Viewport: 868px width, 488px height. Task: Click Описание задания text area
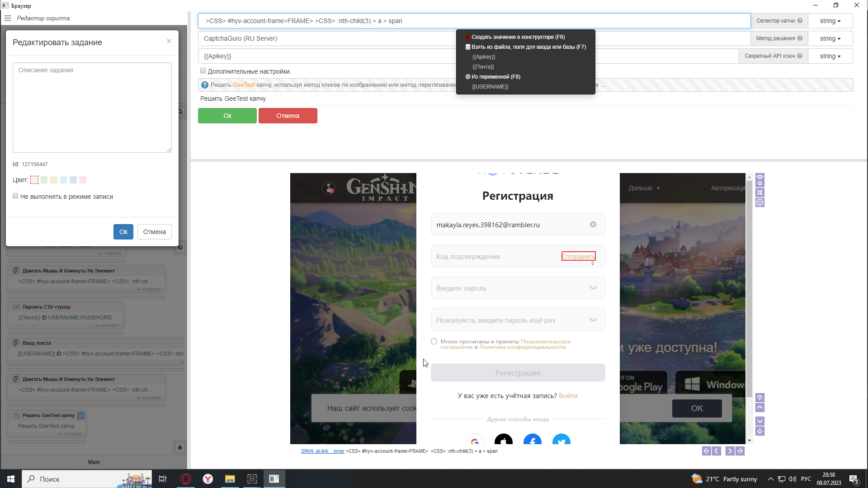tap(92, 108)
